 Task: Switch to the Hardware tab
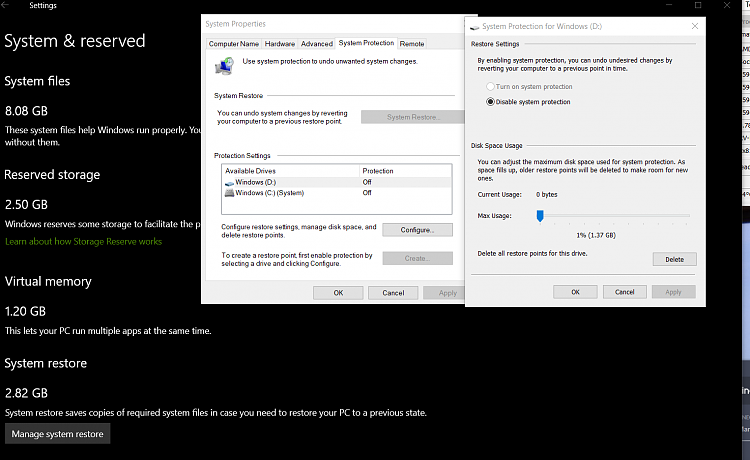(x=280, y=44)
